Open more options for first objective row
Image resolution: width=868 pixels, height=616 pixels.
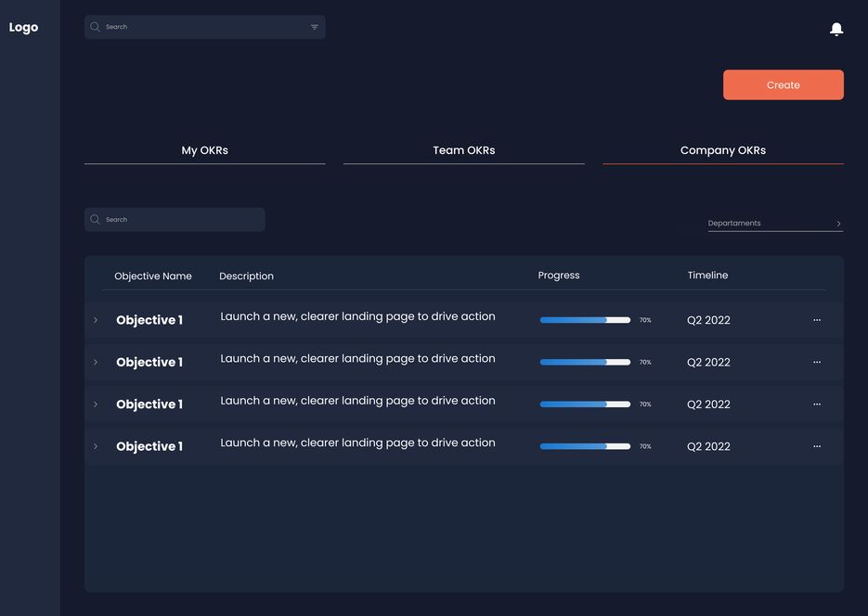tap(817, 320)
